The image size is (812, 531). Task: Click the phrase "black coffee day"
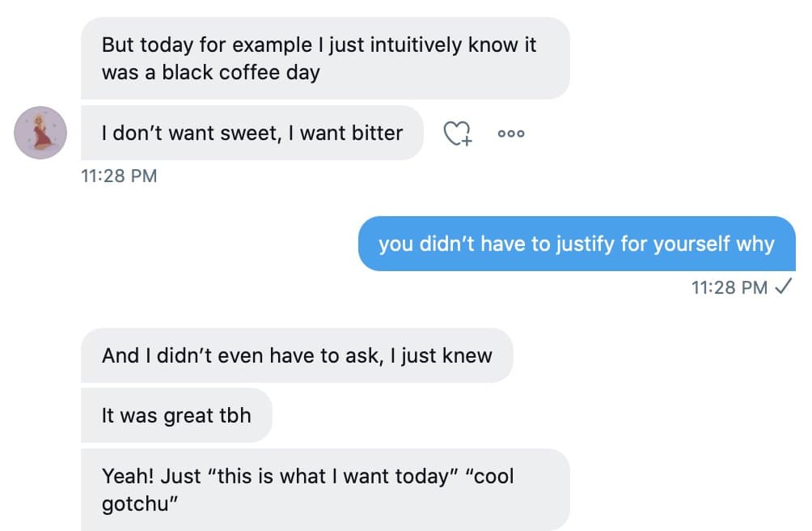(241, 72)
